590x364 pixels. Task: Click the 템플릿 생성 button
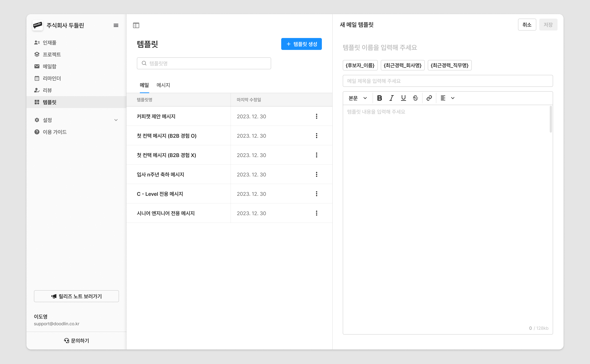point(301,44)
